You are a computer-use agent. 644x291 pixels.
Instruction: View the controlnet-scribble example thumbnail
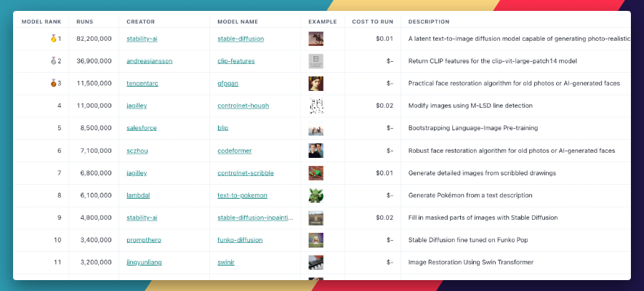tap(316, 173)
